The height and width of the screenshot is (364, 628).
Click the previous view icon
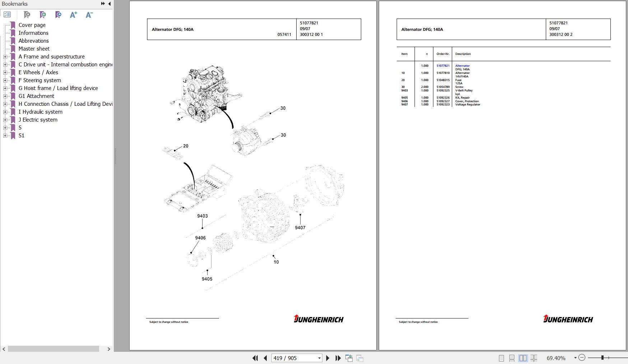click(349, 358)
